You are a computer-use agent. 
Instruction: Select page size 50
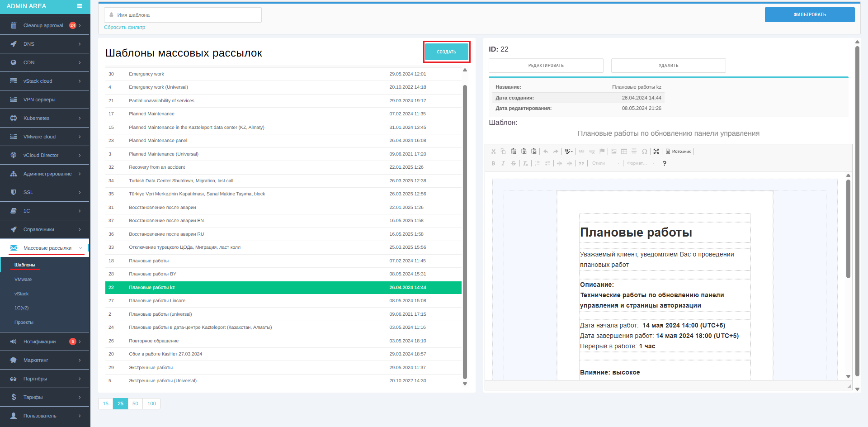click(135, 403)
